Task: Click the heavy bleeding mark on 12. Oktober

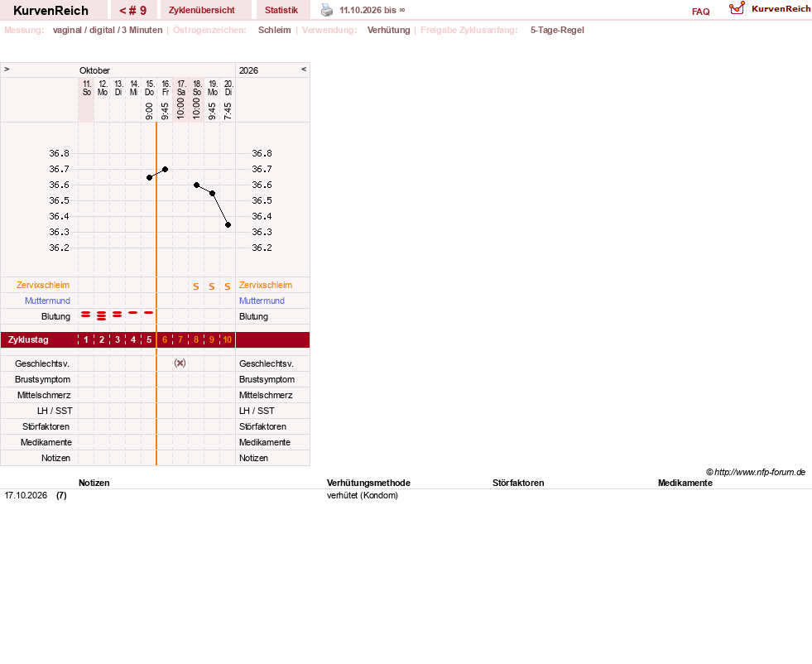Action: click(x=102, y=316)
